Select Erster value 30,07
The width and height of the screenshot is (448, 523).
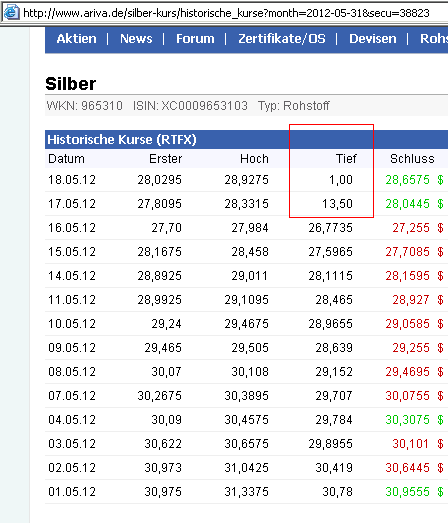(166, 372)
